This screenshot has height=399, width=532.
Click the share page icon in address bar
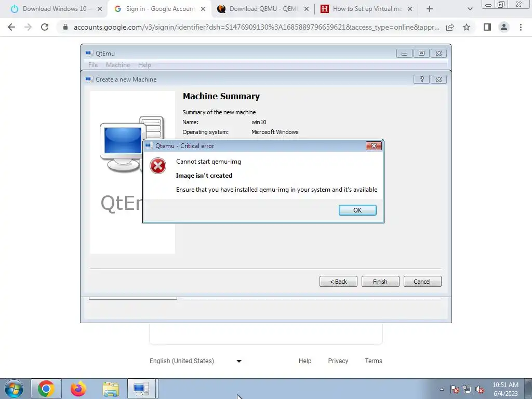coord(450,27)
